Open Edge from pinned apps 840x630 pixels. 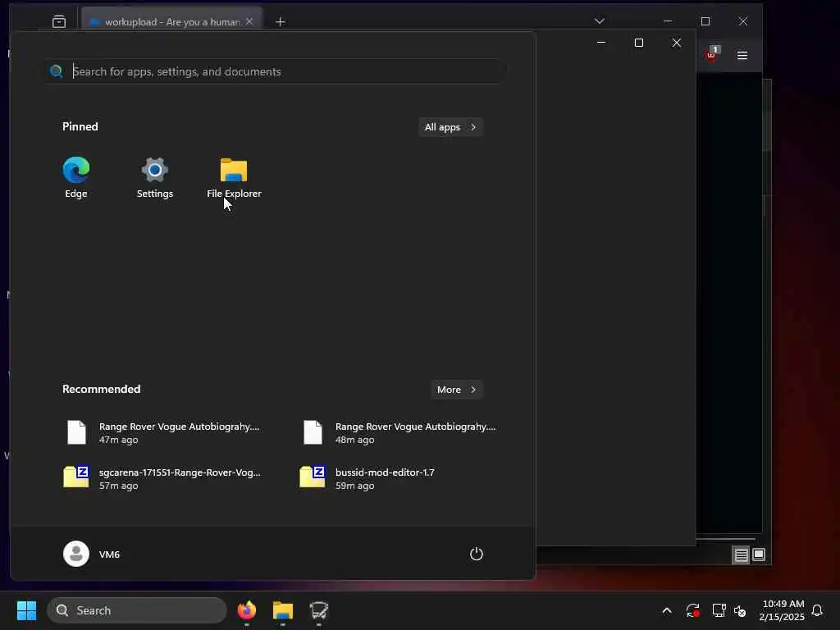pos(76,177)
